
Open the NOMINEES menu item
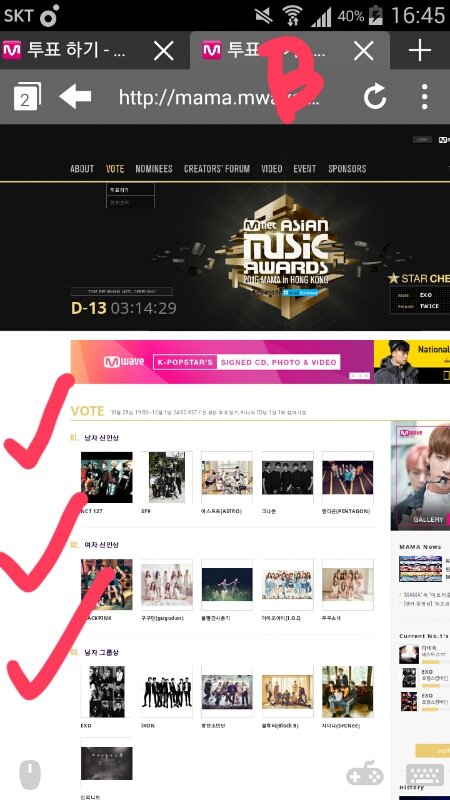point(154,169)
